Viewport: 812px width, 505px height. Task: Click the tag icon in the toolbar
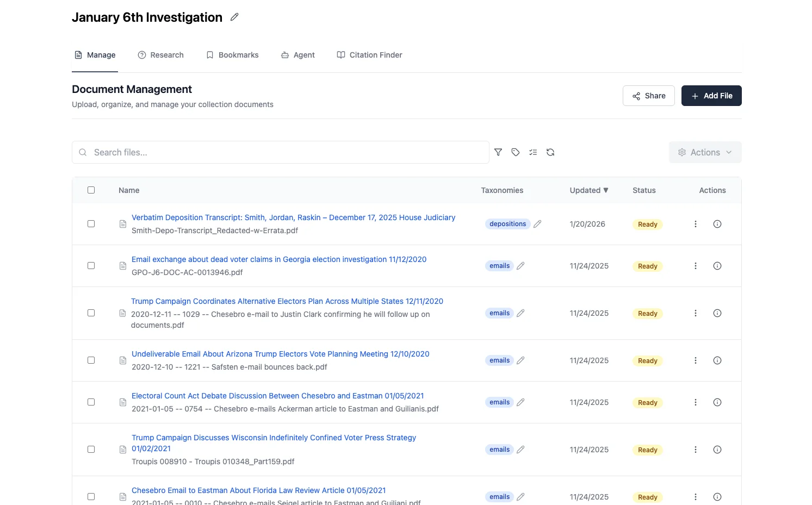(516, 152)
